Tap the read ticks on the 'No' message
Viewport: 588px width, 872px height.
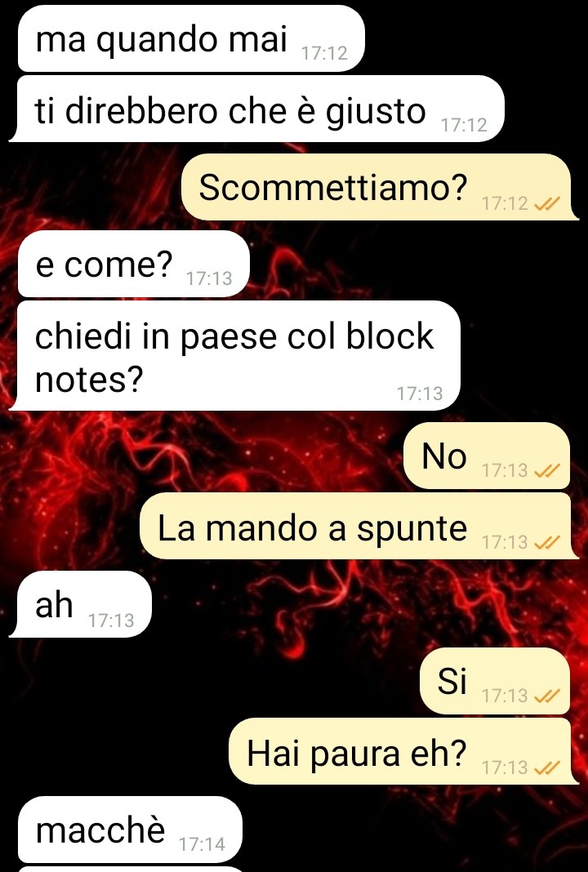click(546, 471)
